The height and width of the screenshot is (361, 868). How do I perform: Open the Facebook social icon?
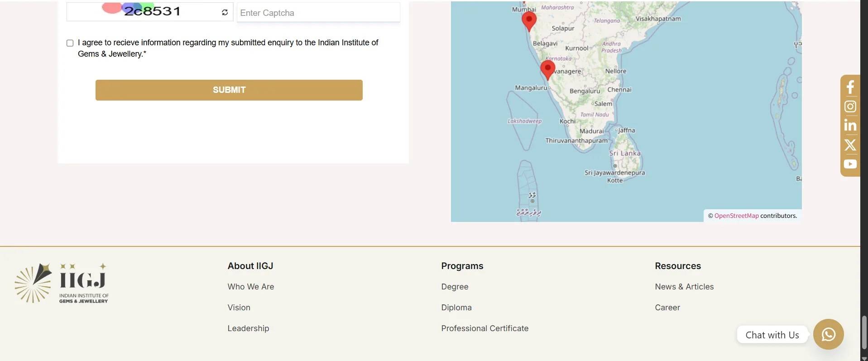coord(850,87)
